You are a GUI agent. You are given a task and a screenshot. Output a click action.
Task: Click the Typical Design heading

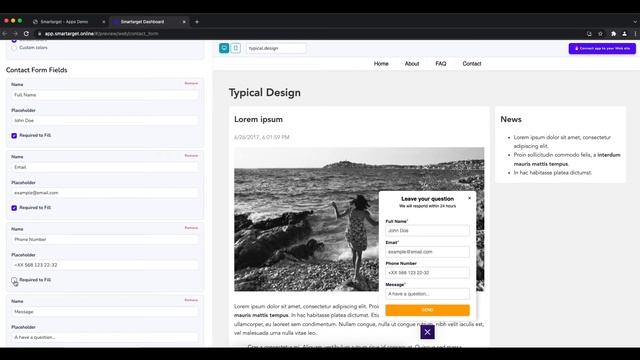point(264,93)
